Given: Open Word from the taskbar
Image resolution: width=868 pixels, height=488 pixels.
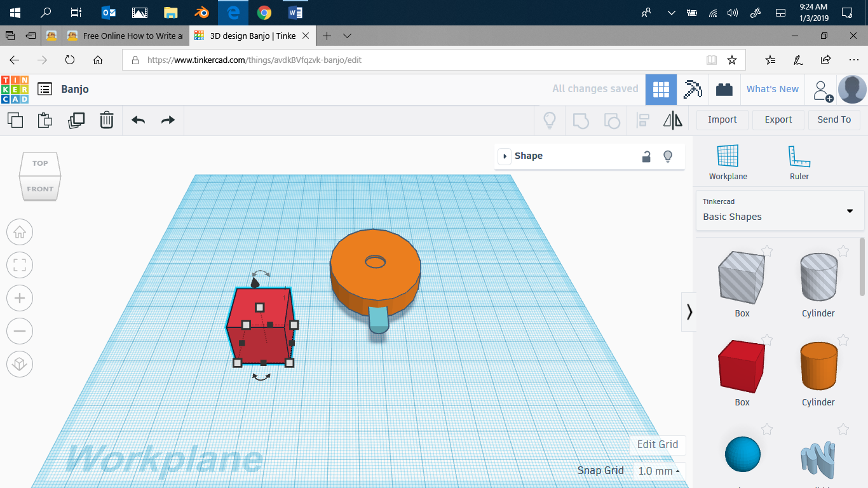Looking at the screenshot, I should (x=295, y=12).
